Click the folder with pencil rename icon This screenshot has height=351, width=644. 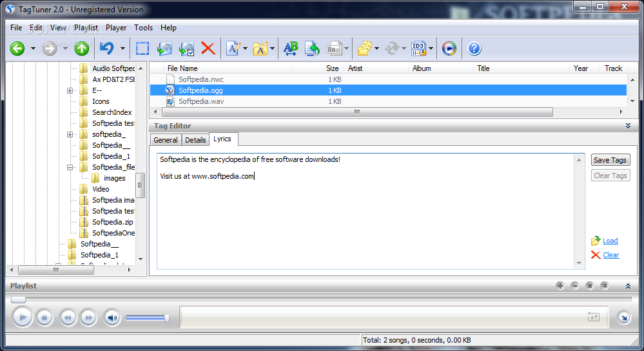[260, 48]
